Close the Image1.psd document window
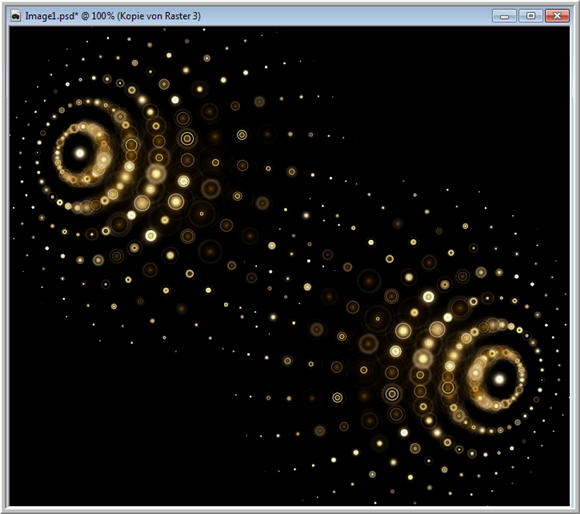Screen dimensions: 580x514 pos(557,16)
